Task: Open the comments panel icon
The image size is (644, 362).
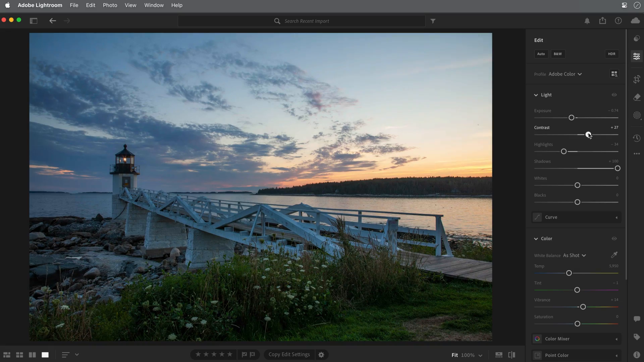Action: (637, 319)
